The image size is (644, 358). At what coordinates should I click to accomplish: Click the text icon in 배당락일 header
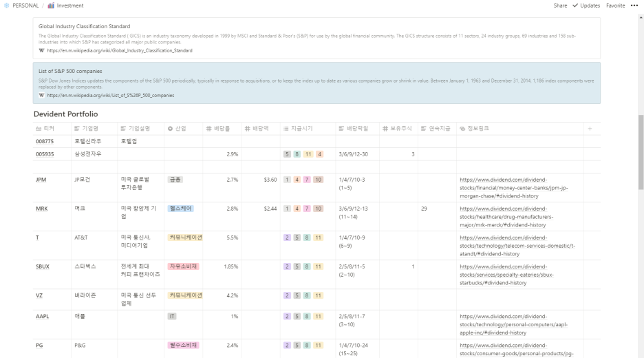[x=341, y=129]
